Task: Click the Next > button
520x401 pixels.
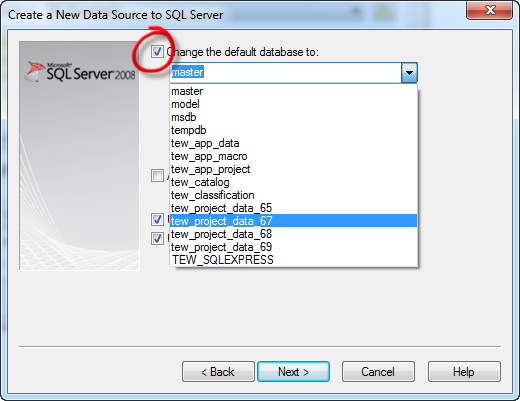Action: click(293, 371)
